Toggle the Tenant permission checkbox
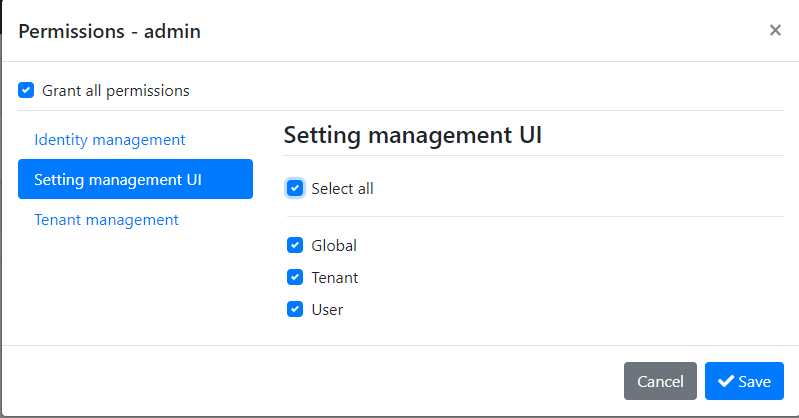 (295, 277)
